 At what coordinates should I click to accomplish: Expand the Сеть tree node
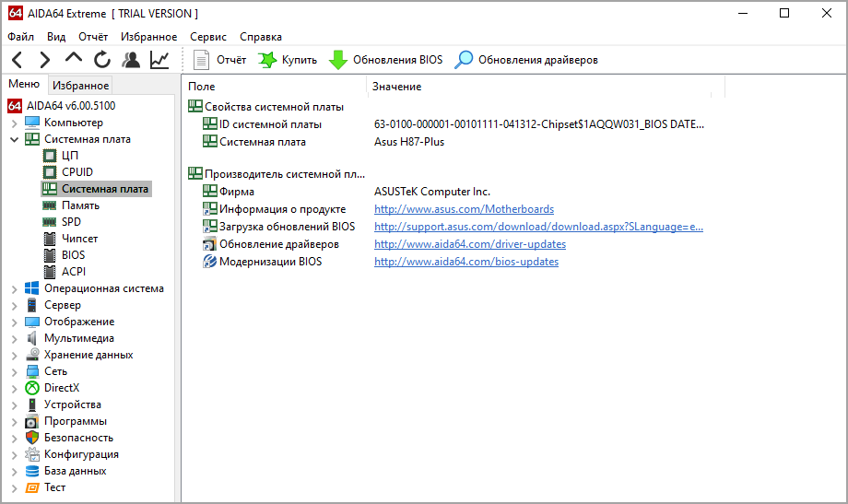[15, 372]
